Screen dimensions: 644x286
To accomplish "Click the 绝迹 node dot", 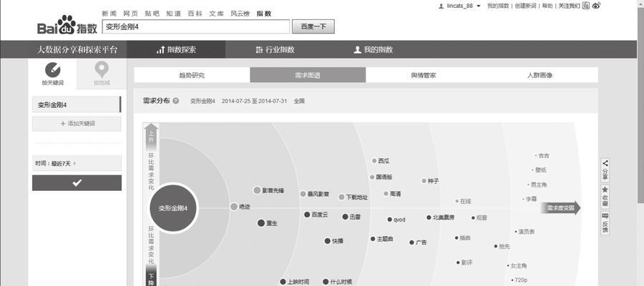I will pos(234,207).
